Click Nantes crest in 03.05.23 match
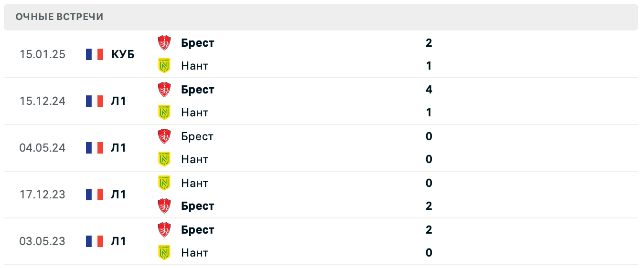The height and width of the screenshot is (268, 644). [164, 252]
